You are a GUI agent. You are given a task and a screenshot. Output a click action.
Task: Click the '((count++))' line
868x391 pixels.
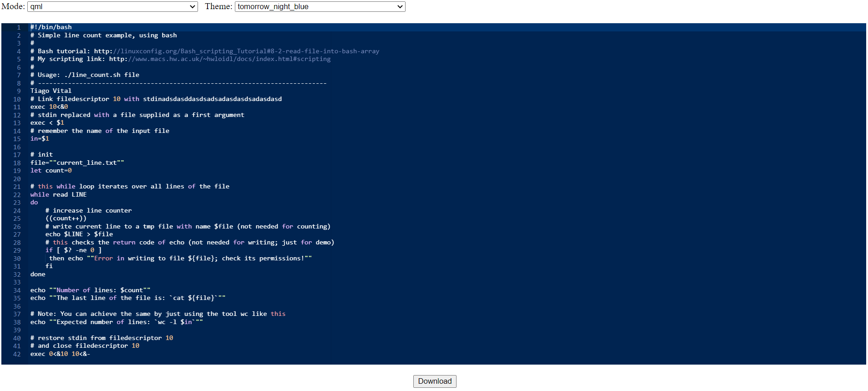66,218
